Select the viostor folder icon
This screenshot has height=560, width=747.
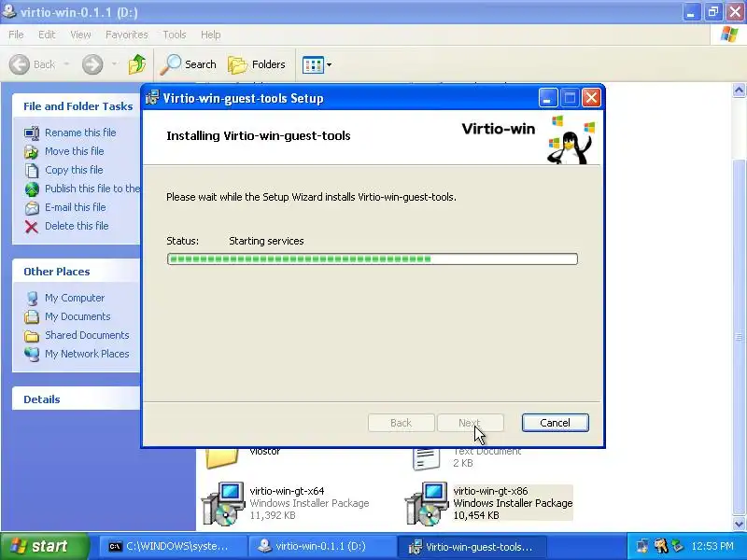pyautogui.click(x=222, y=458)
